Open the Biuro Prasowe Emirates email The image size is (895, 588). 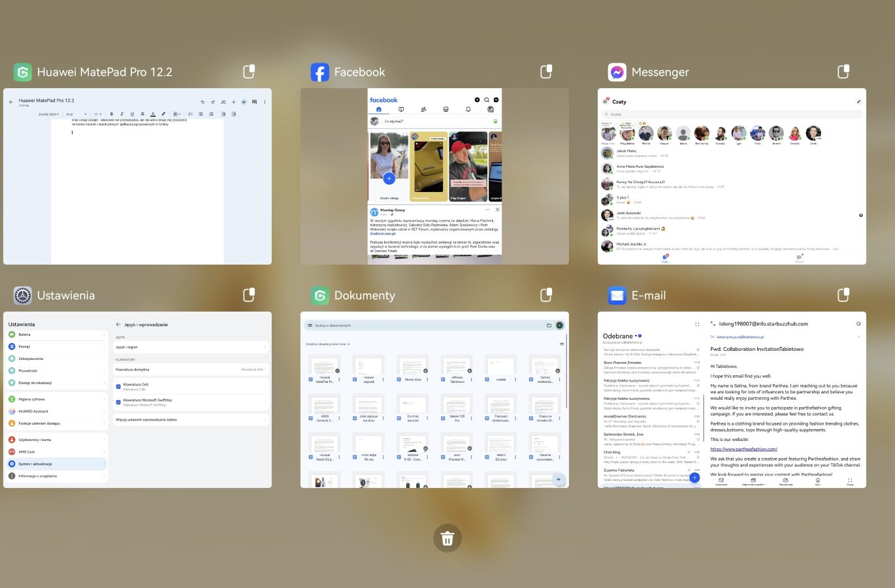[651, 367]
